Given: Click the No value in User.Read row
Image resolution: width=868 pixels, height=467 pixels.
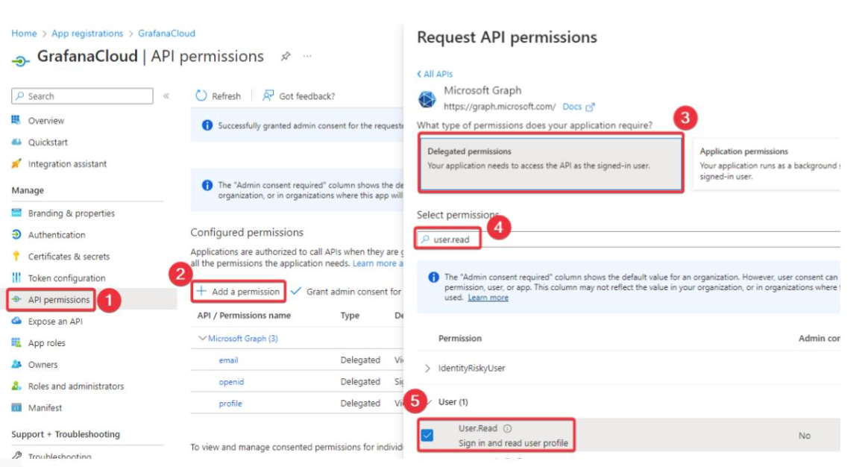Looking at the screenshot, I should 805,436.
